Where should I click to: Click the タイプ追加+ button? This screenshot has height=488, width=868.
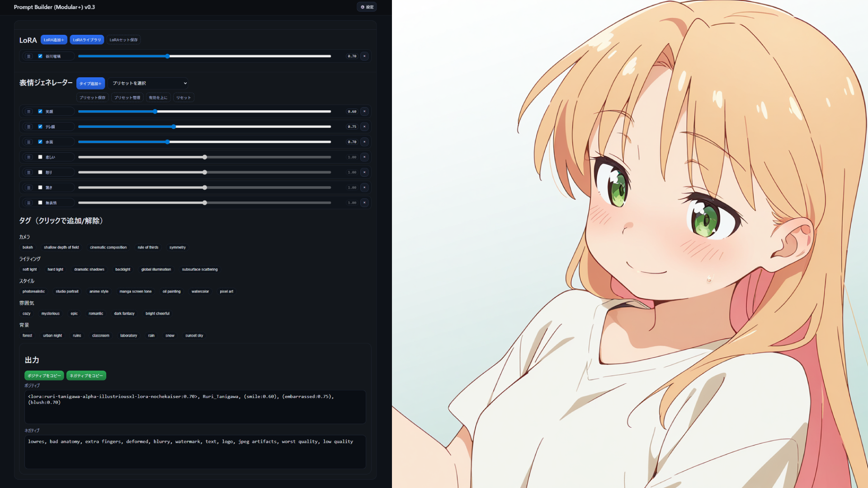click(90, 83)
